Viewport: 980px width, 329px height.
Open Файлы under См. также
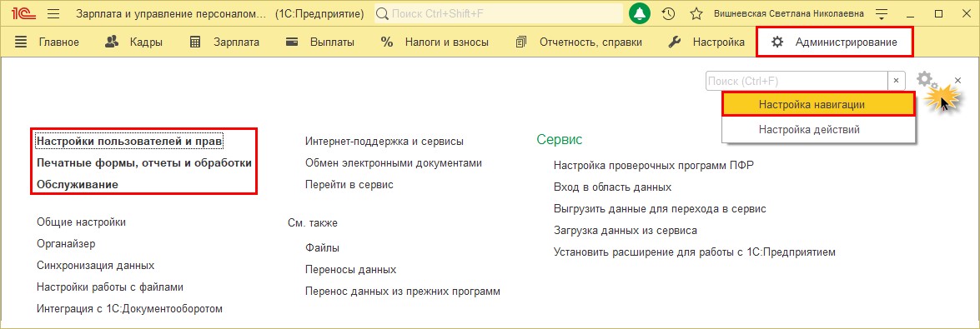[x=323, y=248]
